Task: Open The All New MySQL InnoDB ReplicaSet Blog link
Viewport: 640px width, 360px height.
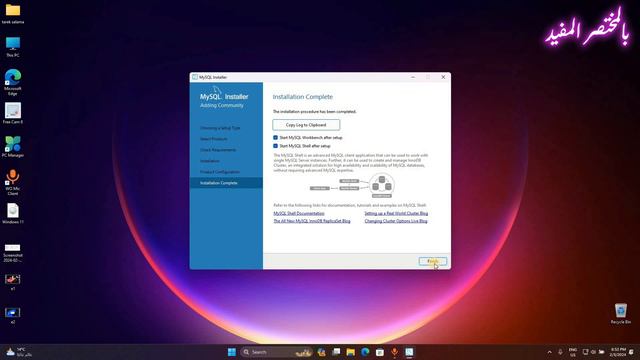Action: [312, 221]
